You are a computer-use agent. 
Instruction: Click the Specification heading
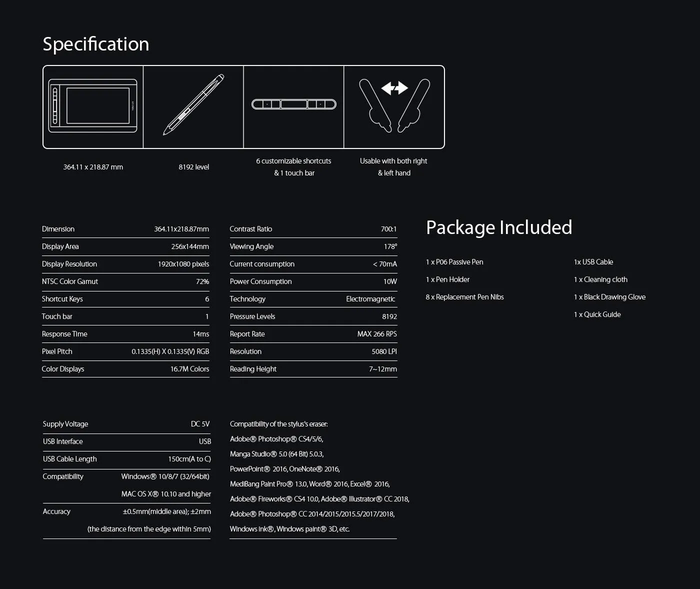pos(96,44)
